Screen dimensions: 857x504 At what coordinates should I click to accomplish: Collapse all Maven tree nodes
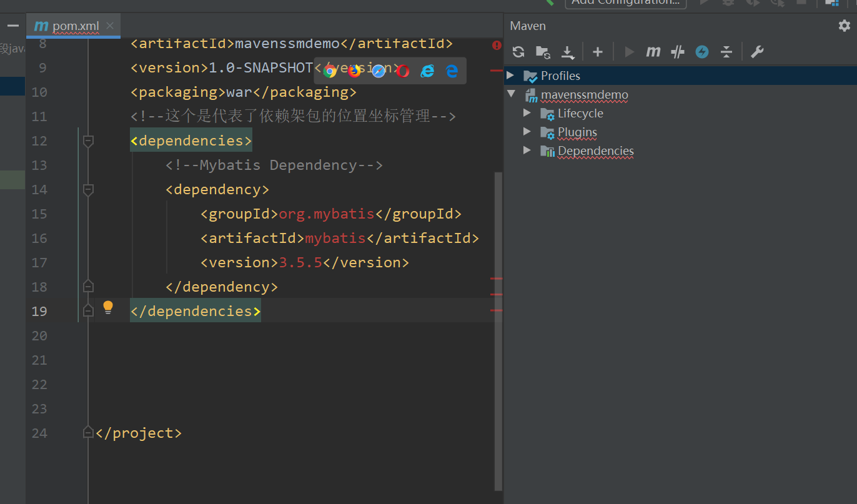coord(726,52)
